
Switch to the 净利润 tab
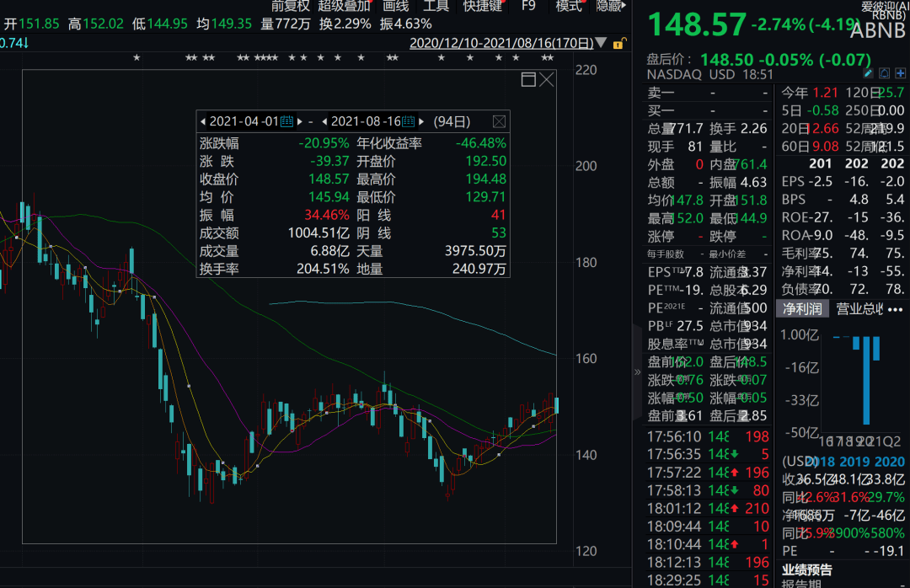pyautogui.click(x=803, y=309)
